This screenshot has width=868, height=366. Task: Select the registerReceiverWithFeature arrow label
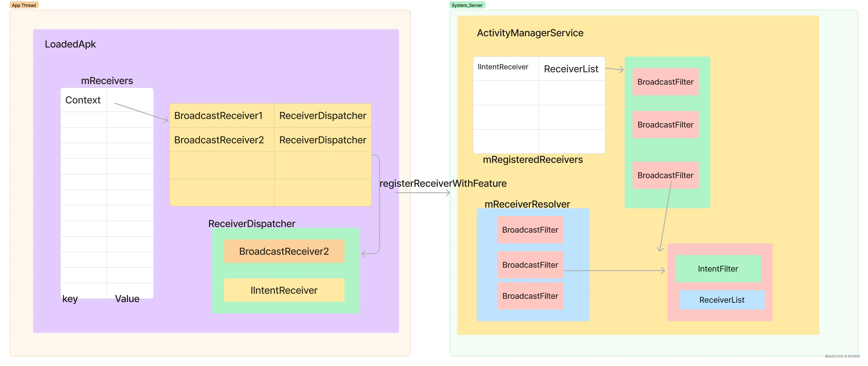pyautogui.click(x=443, y=183)
